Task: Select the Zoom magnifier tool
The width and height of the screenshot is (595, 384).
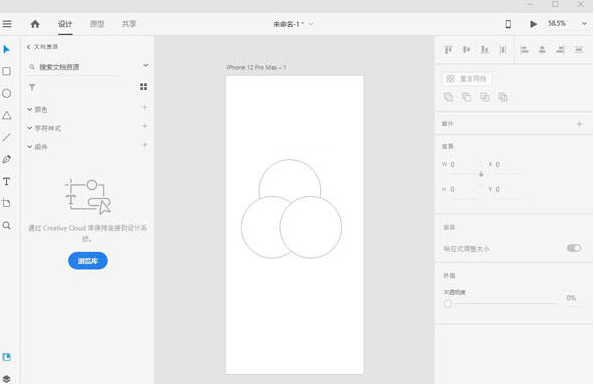Action: [6, 225]
